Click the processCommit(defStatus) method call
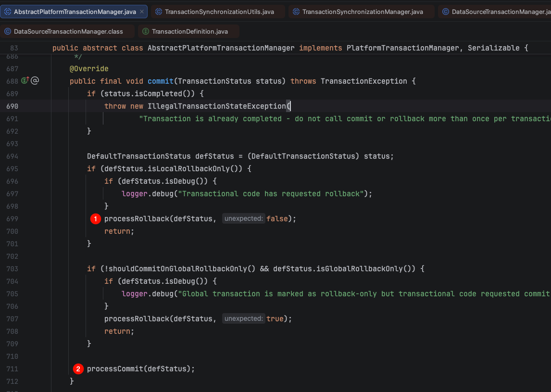The image size is (551, 392). tap(140, 369)
